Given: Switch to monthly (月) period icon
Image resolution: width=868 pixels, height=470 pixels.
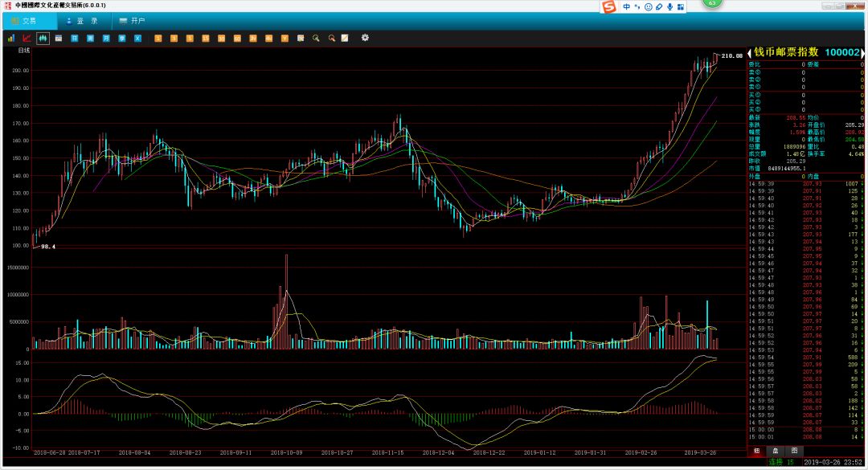Looking at the screenshot, I should point(106,39).
